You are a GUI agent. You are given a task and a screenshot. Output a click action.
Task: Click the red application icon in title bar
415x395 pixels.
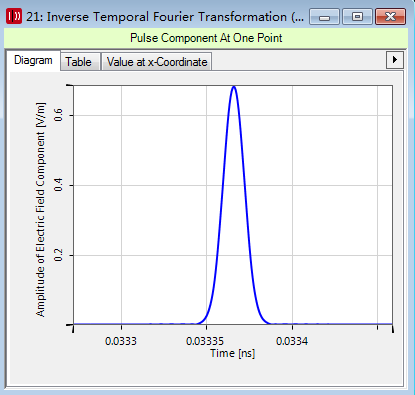tap(14, 16)
